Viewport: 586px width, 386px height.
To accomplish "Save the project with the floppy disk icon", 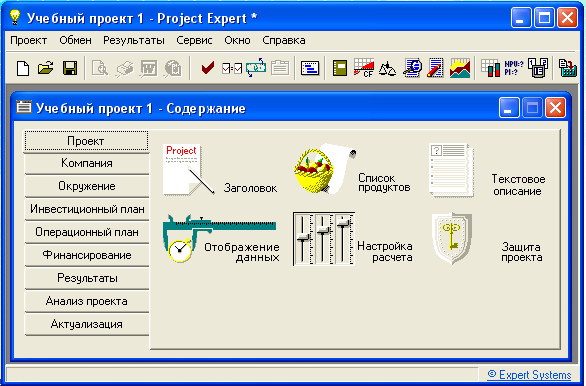I will pos(70,68).
